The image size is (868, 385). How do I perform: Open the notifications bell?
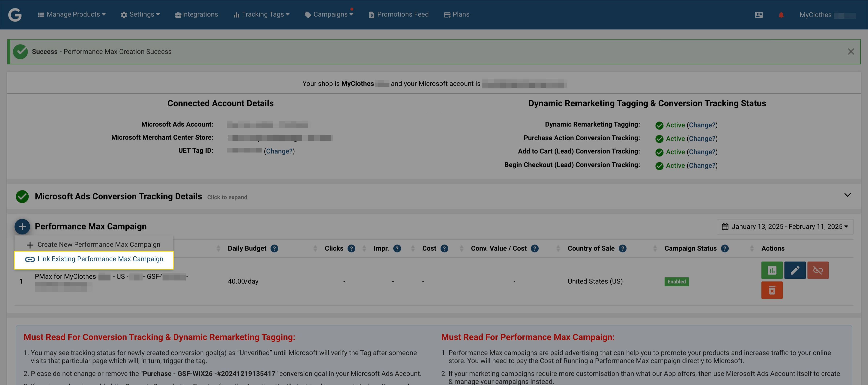[781, 15]
